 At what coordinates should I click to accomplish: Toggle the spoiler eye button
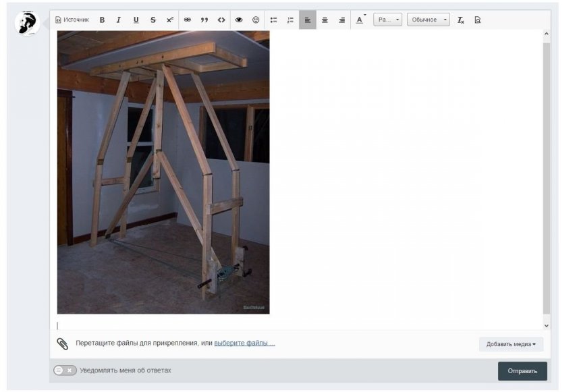pyautogui.click(x=239, y=20)
